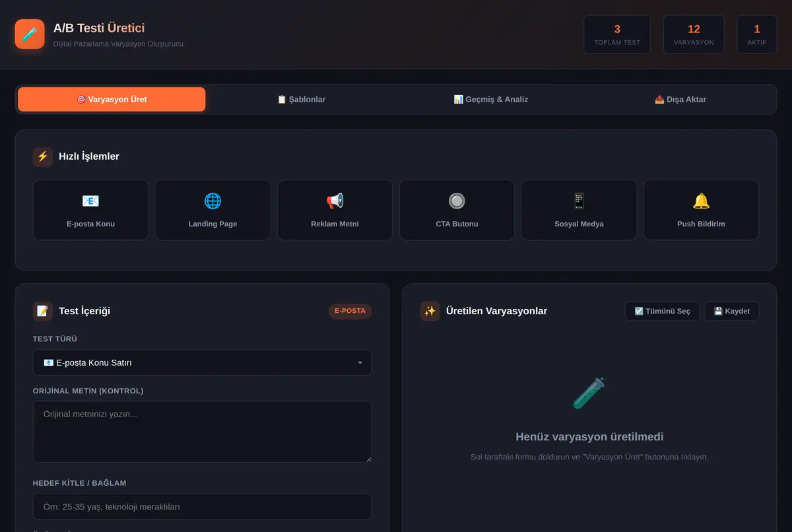Click the "Dijital Pazarlama Varyasyon Oluşturucu" subtitle
The image size is (792, 532).
coord(118,44)
